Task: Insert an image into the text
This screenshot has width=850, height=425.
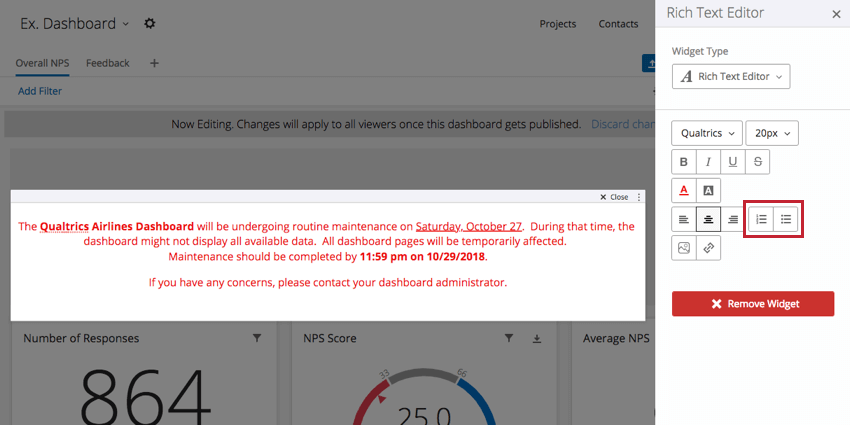Action: pos(684,248)
